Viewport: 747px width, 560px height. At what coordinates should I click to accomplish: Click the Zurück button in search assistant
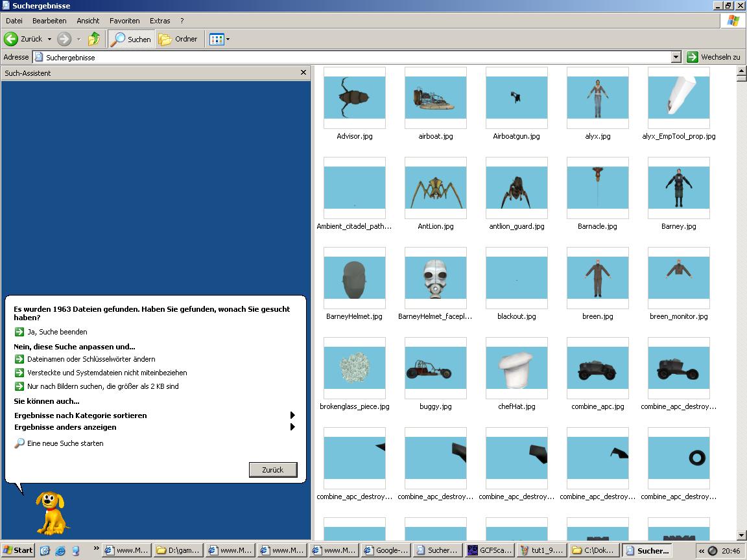point(273,469)
